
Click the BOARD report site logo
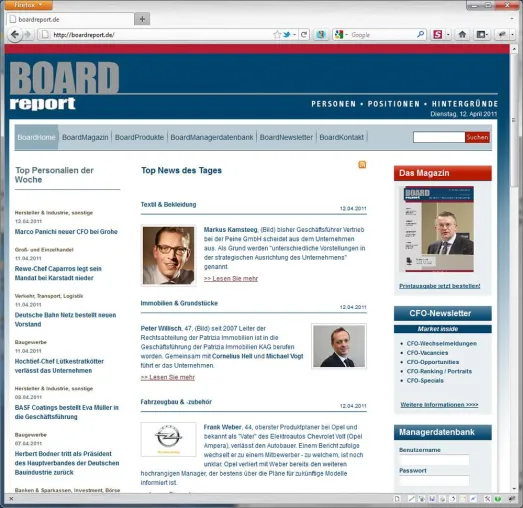tap(64, 86)
